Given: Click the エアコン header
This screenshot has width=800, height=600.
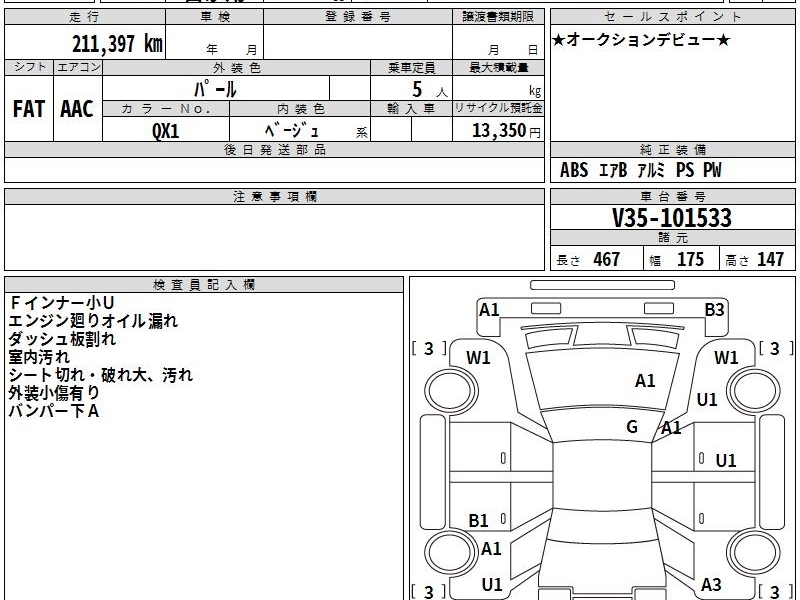Looking at the screenshot, I should 78,67.
